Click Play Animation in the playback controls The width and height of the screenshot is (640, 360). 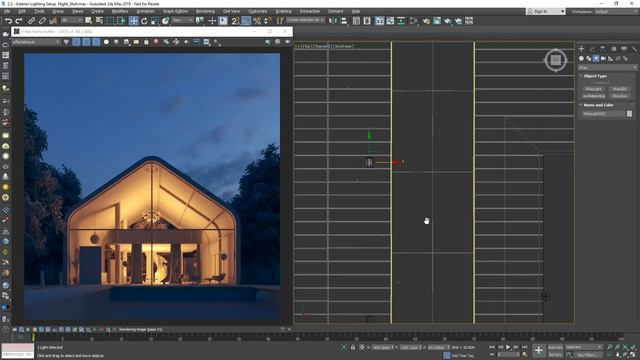tap(508, 347)
